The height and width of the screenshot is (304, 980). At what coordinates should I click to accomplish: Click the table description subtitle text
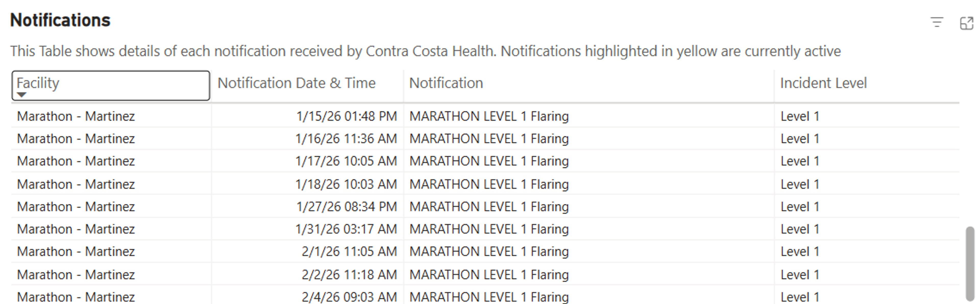[x=425, y=51]
